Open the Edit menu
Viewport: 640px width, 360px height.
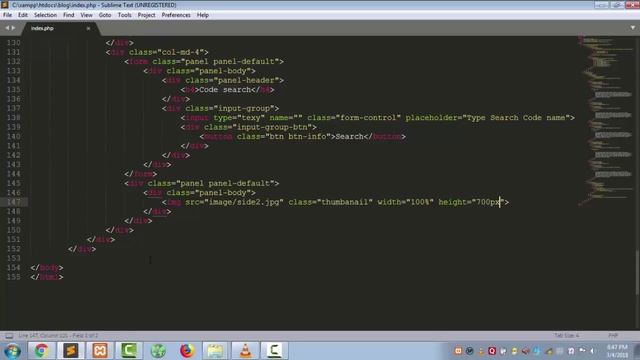tap(23, 15)
